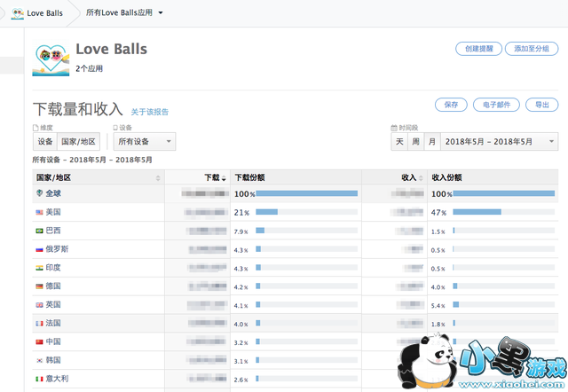
Task: Switch time granularity to 月
Action: pos(432,142)
